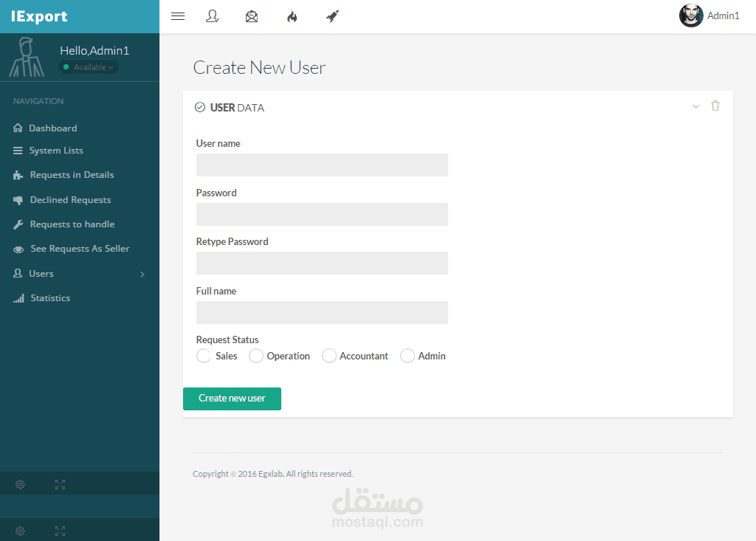Select the Accountant radio button
This screenshot has width=756, height=541.
(x=329, y=356)
